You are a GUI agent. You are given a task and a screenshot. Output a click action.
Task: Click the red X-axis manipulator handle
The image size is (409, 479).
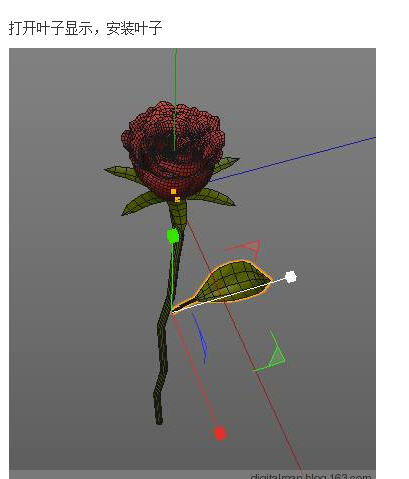click(220, 434)
